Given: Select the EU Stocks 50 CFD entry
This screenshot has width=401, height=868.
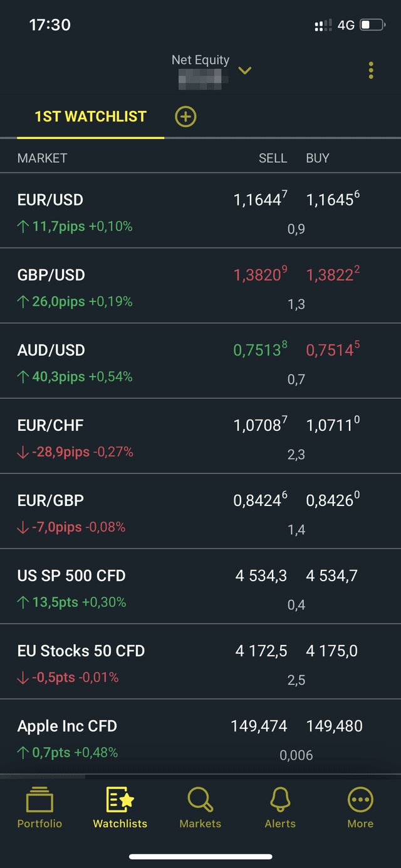Looking at the screenshot, I should (80, 651).
